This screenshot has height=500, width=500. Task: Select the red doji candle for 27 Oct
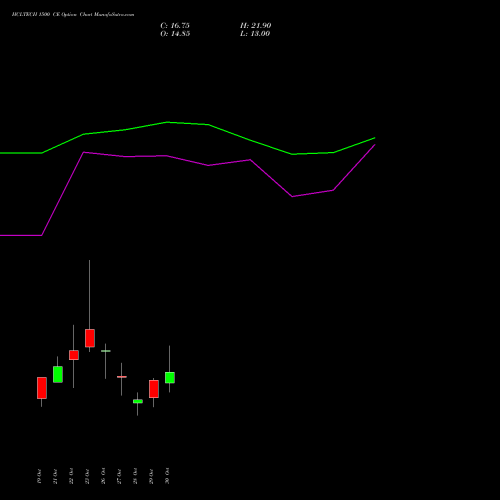pos(122,377)
